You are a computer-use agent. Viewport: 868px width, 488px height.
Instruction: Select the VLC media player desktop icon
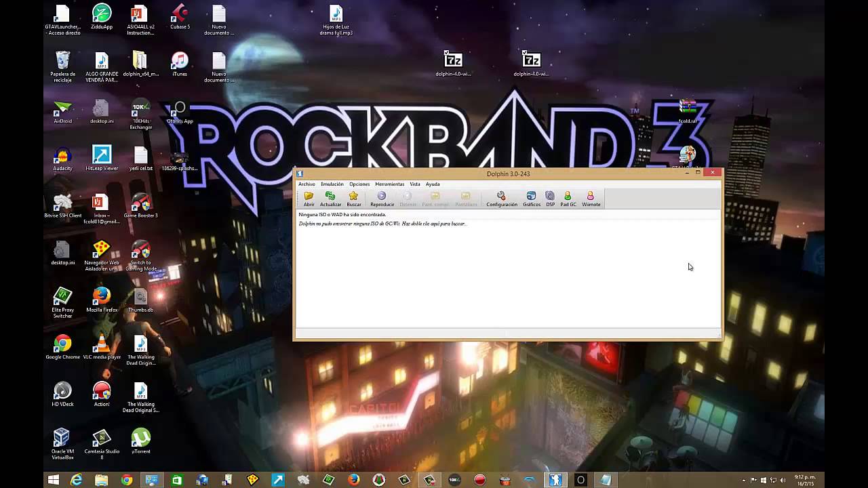point(102,348)
